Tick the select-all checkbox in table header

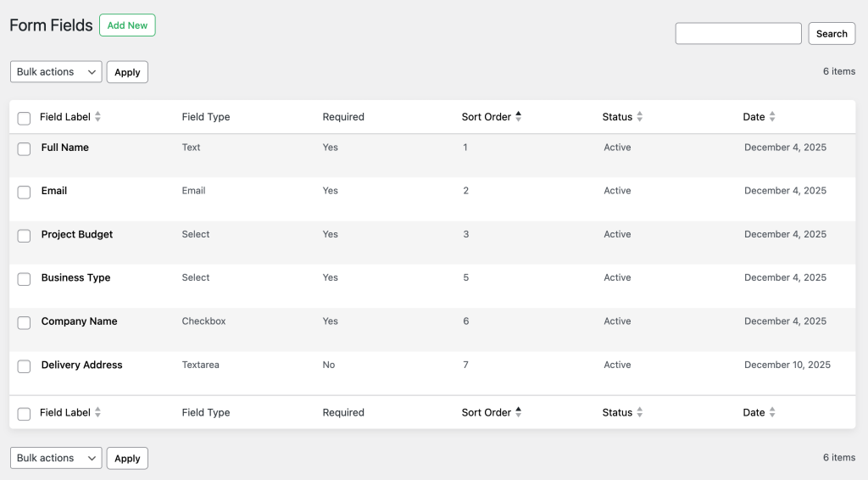pos(24,118)
